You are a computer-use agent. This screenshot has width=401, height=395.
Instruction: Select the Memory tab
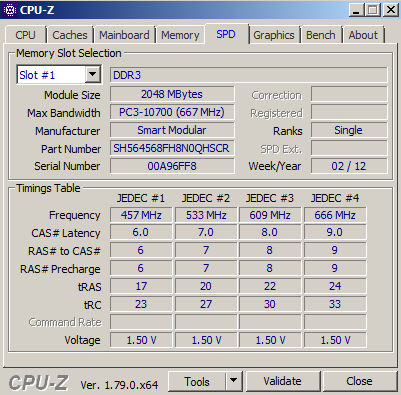[180, 35]
